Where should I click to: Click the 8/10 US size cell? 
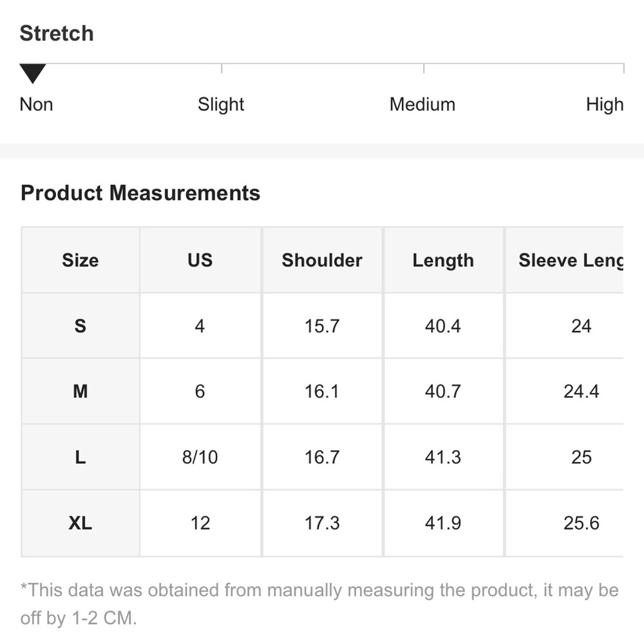click(200, 457)
